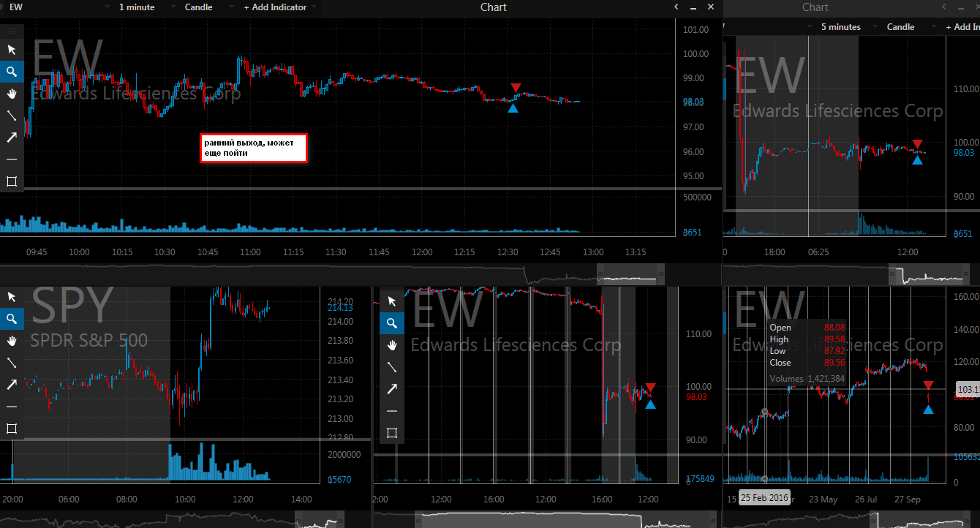
Task: Pick the trend line tool in bottom-middle EW chart
Action: tap(392, 367)
